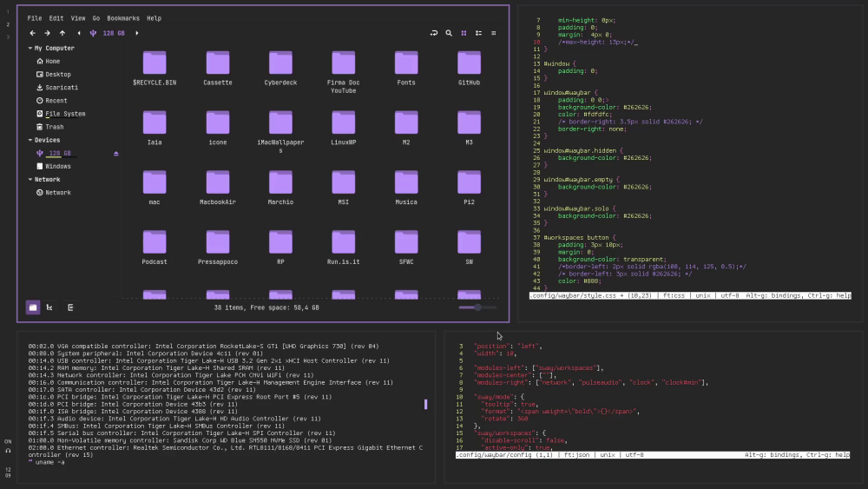Select the icone folder

(218, 129)
